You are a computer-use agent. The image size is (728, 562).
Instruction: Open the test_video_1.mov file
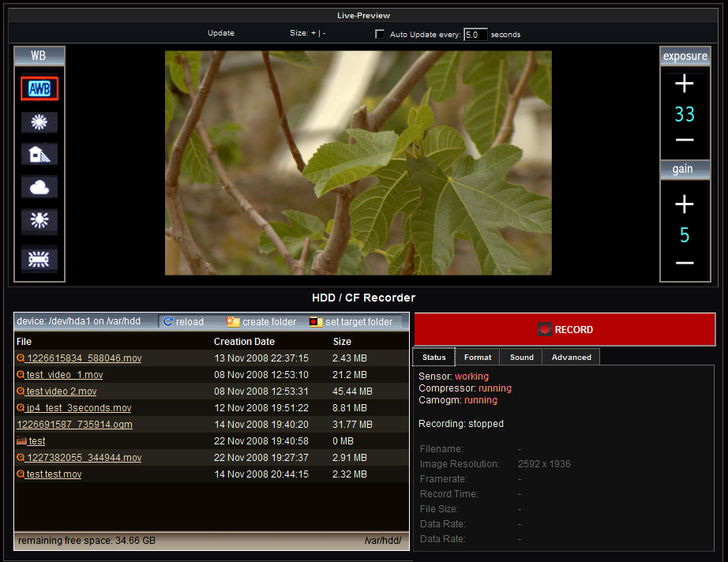tap(64, 375)
